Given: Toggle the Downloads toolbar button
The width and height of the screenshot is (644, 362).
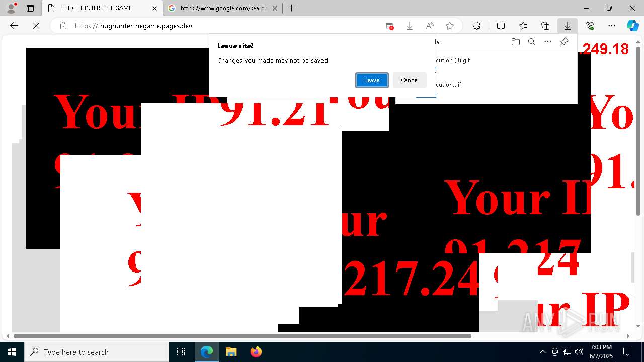Looking at the screenshot, I should [x=568, y=26].
